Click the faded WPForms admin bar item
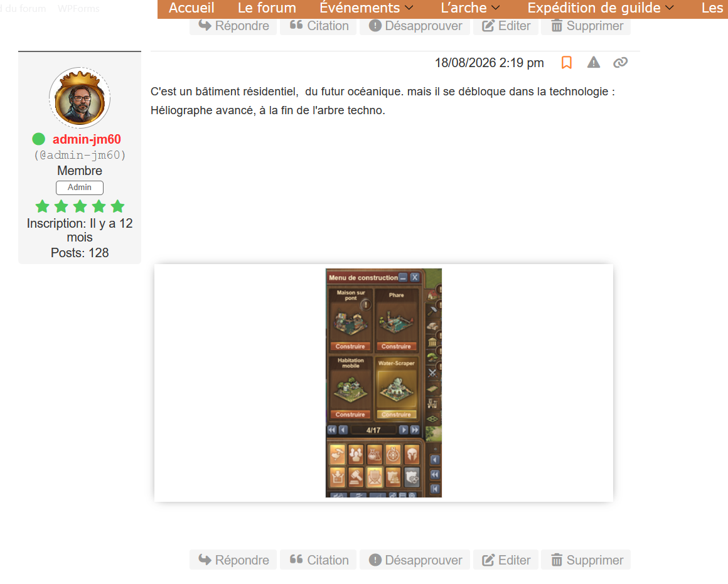Screen dimensions: 728x584 78,8
